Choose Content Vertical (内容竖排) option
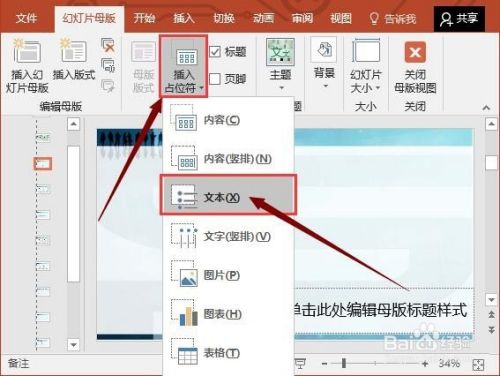The height and width of the screenshot is (376, 500). (228, 159)
